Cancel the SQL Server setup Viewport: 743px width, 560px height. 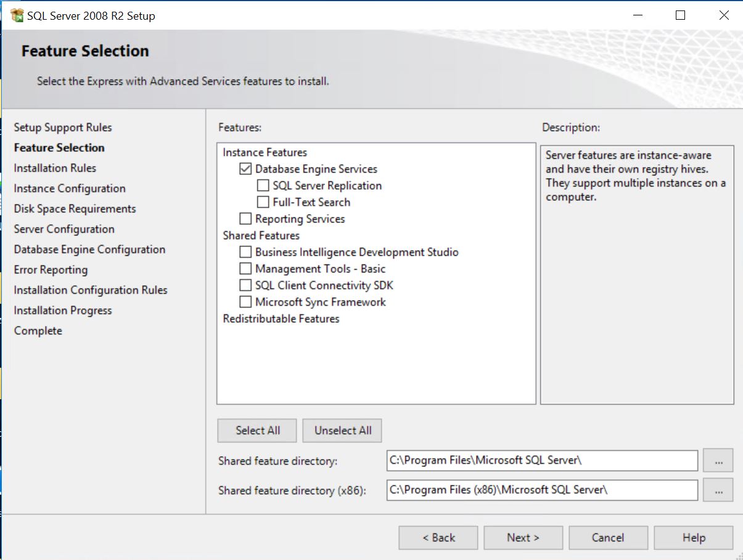(x=609, y=538)
